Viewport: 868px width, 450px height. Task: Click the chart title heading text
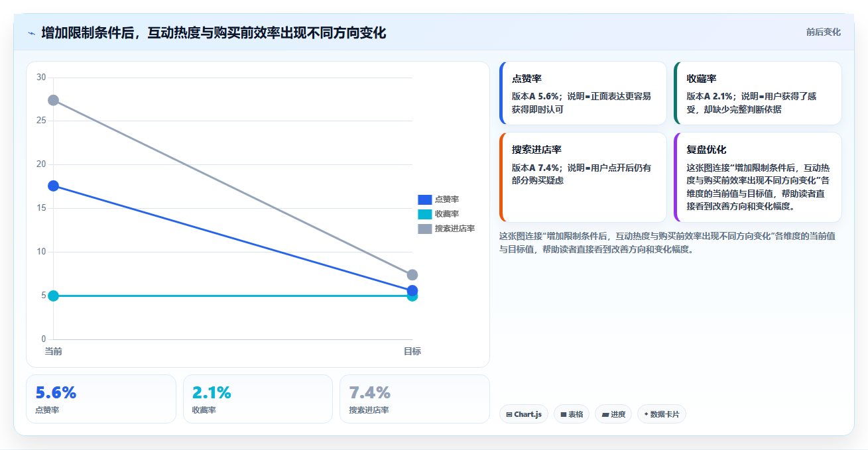pos(214,32)
